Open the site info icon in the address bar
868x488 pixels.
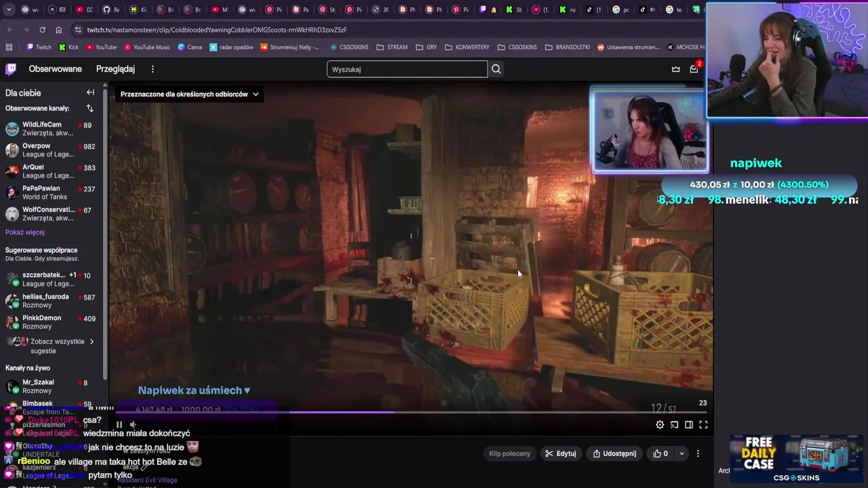[78, 30]
